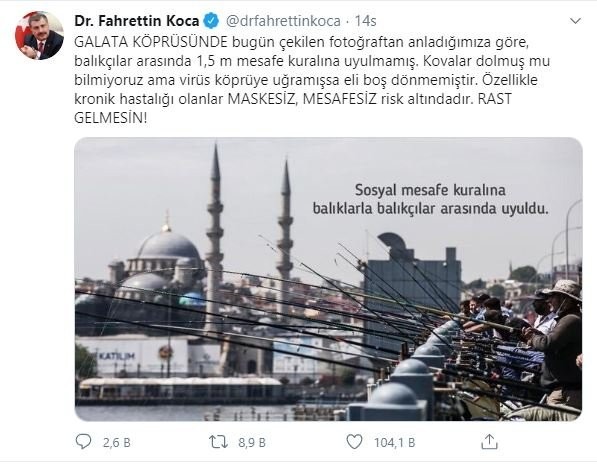
Task: View the 104,1 B likes count
Action: point(394,442)
